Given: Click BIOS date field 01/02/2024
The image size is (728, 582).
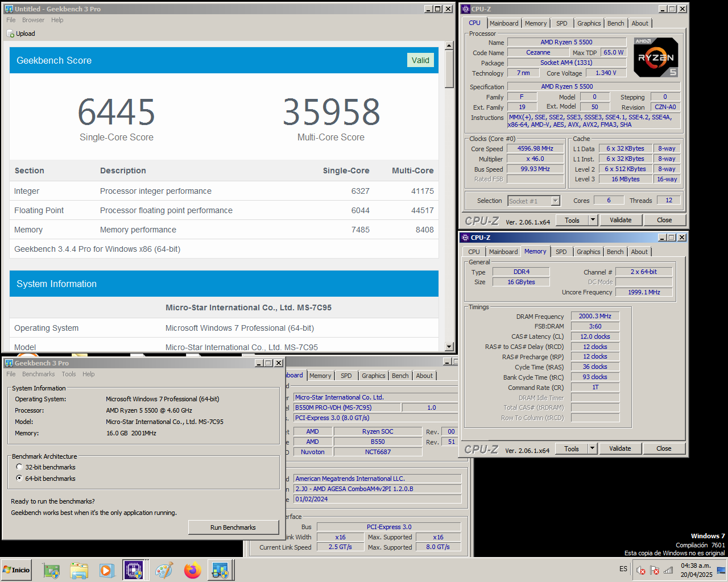Looking at the screenshot, I should (x=377, y=499).
